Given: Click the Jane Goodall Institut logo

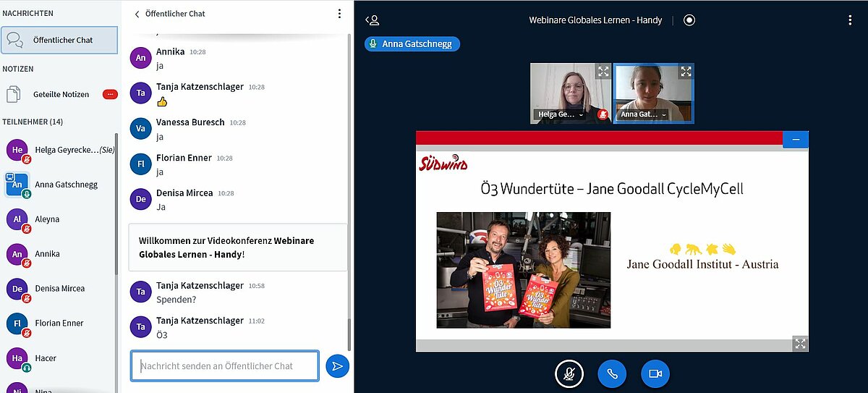Looking at the screenshot, I should pyautogui.click(x=702, y=257).
